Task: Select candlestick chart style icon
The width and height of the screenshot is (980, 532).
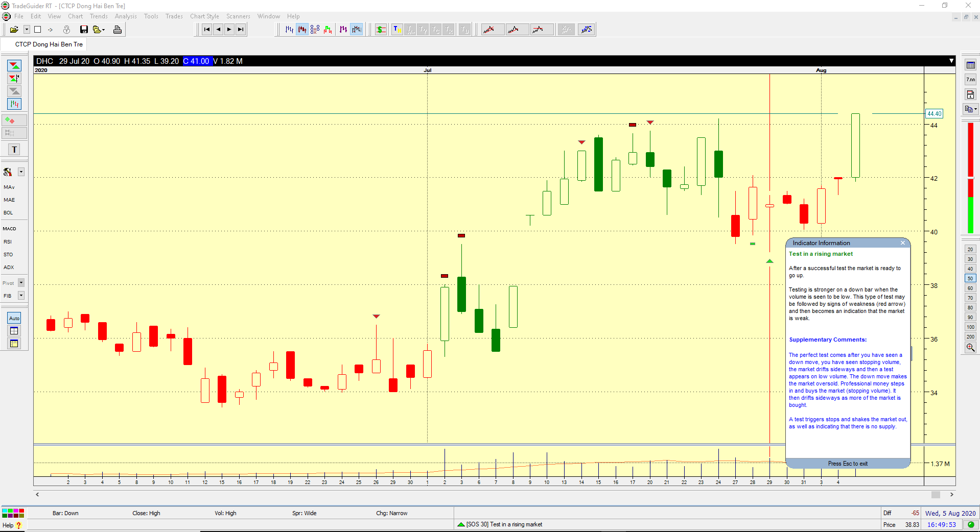Action: point(302,30)
